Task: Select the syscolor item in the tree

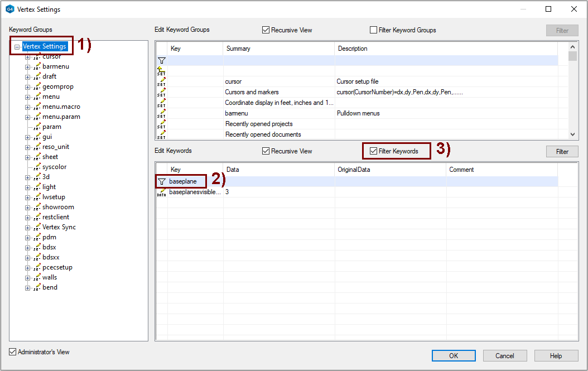Action: [x=54, y=167]
